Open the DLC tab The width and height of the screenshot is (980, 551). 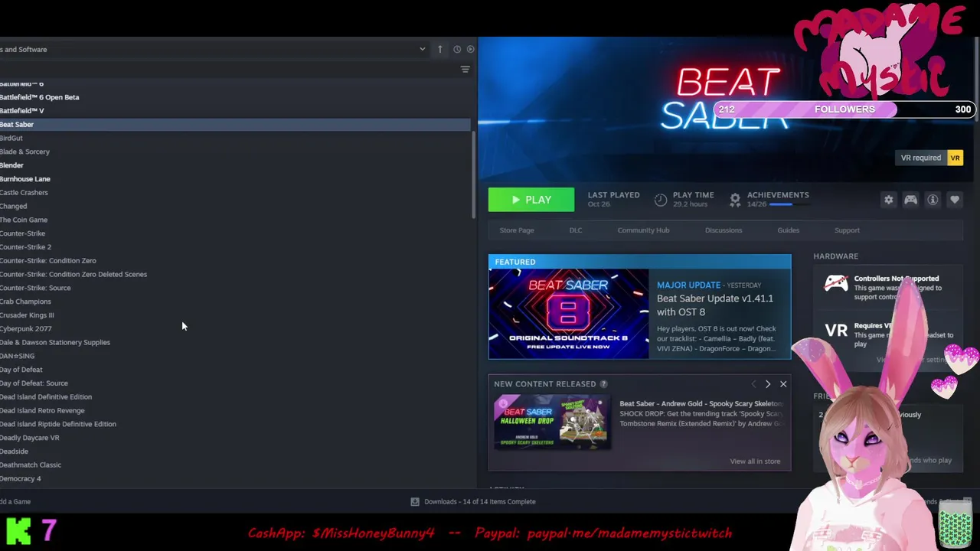(x=576, y=230)
